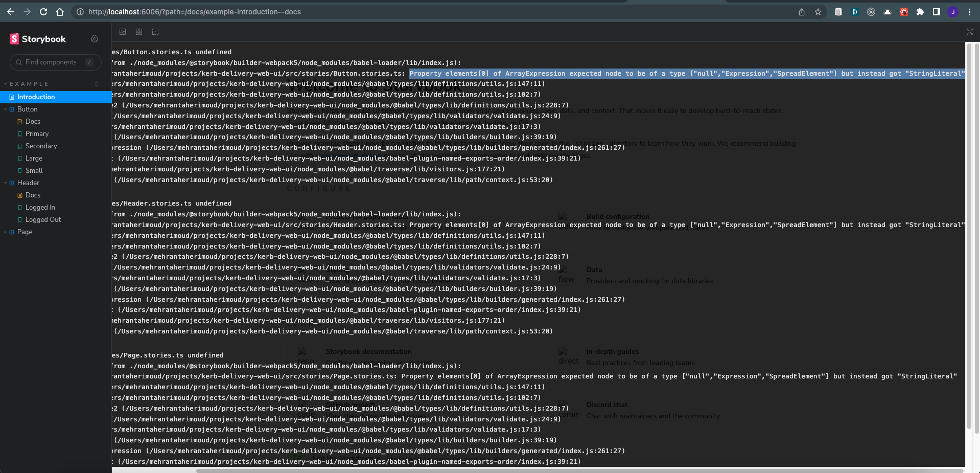Viewport: 980px width, 473px height.
Task: Open the Storybook home via logo icon
Action: click(x=14, y=38)
